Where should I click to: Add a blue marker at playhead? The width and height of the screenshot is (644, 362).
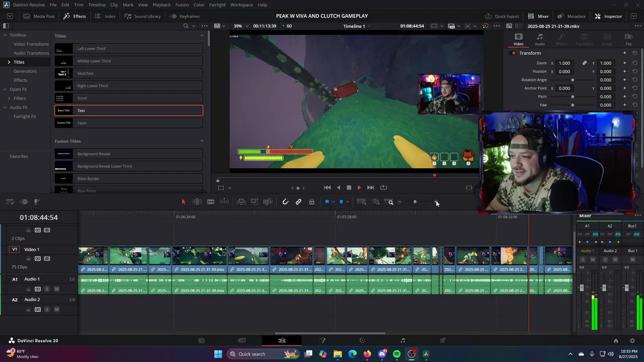(341, 202)
